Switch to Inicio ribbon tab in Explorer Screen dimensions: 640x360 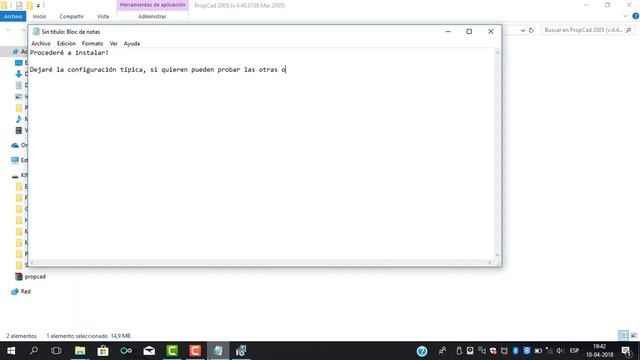tap(39, 16)
